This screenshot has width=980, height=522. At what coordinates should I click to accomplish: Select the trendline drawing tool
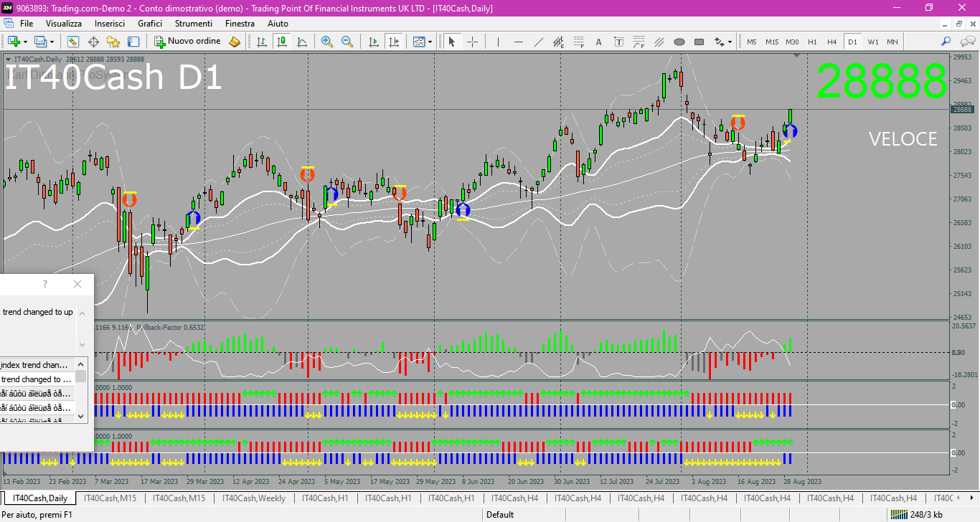point(539,42)
